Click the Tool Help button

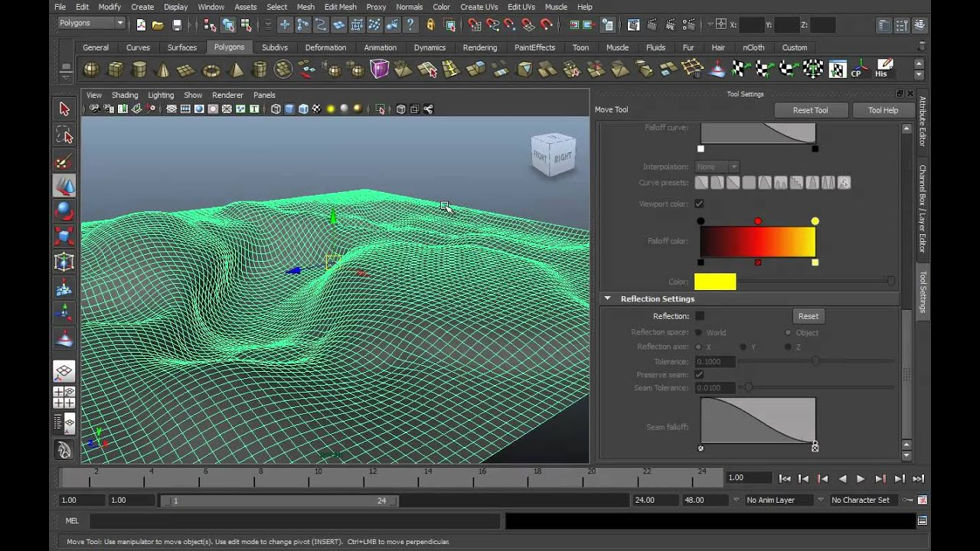(882, 109)
